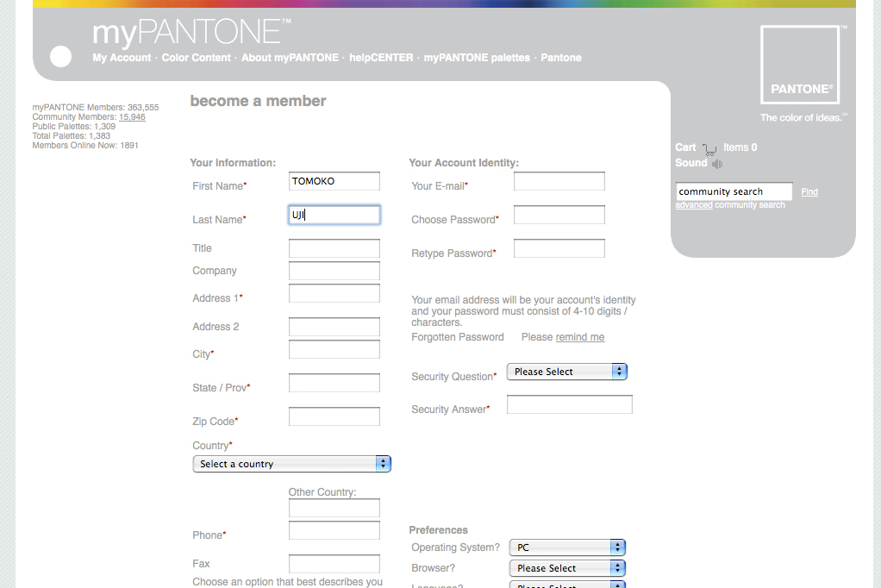Image resolution: width=881 pixels, height=588 pixels.
Task: Click 'Members Online Now: 1891' text
Action: tap(84, 146)
